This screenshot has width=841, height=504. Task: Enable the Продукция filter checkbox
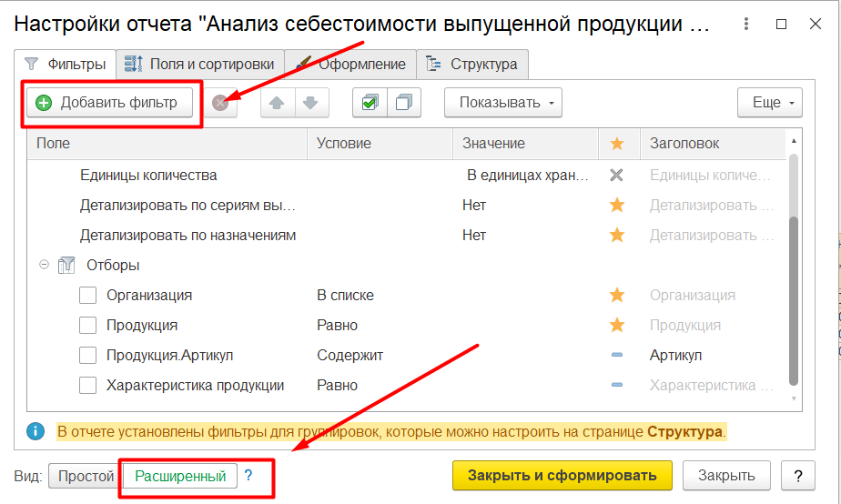pyautogui.click(x=88, y=326)
